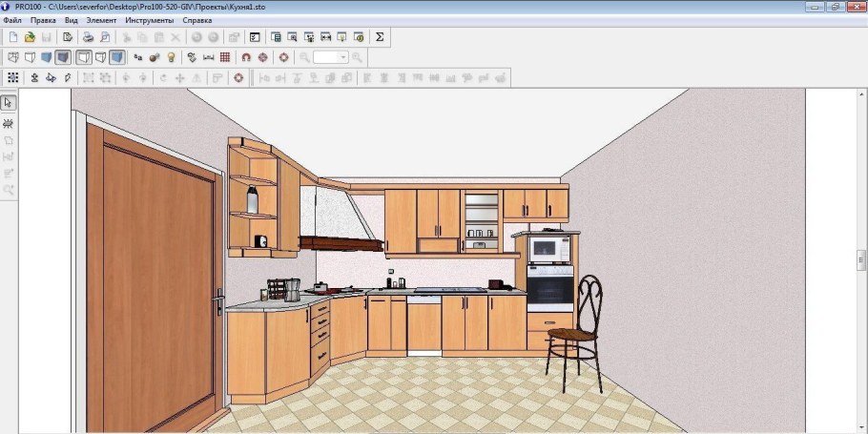Open the Вид menu

[x=72, y=20]
